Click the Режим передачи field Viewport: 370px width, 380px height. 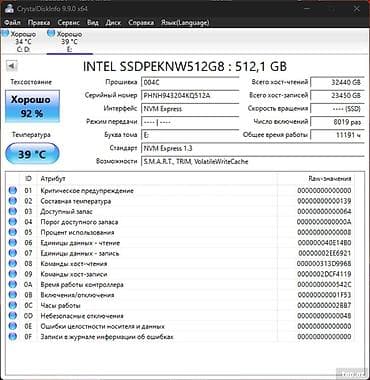(x=190, y=122)
